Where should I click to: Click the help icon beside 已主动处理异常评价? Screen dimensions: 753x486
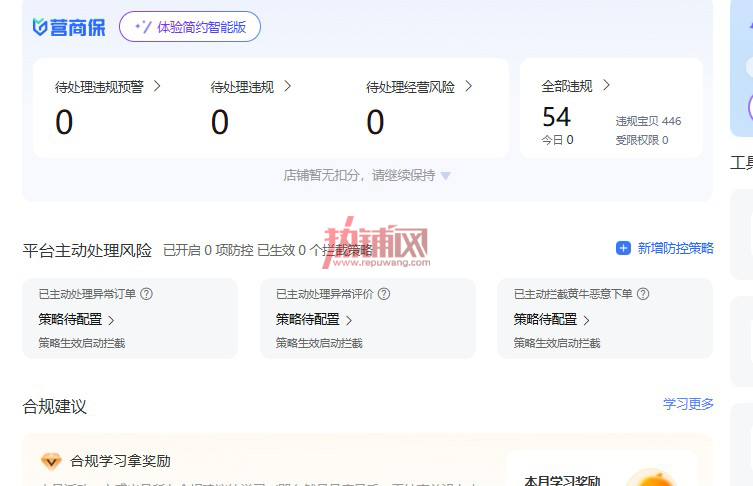pos(384,294)
